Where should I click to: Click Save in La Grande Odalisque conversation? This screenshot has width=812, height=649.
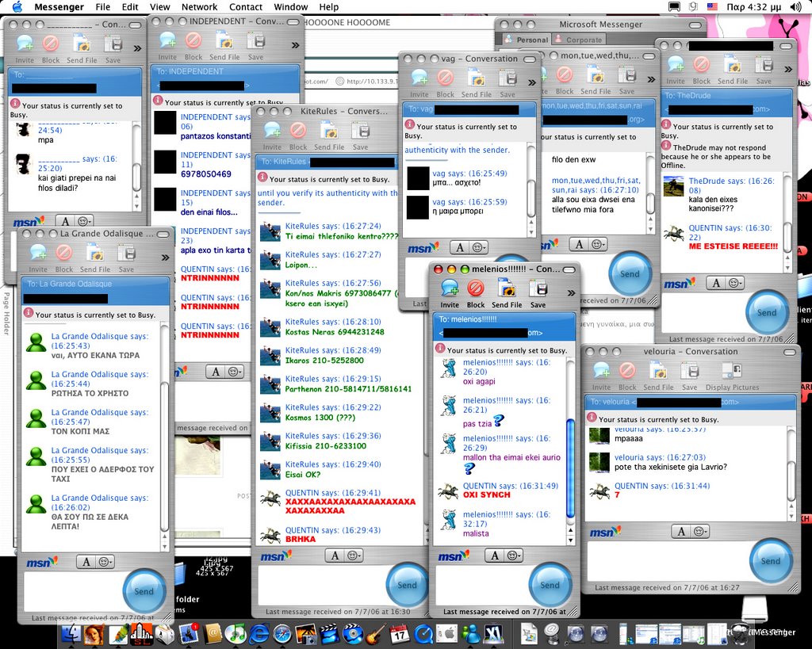click(x=126, y=258)
